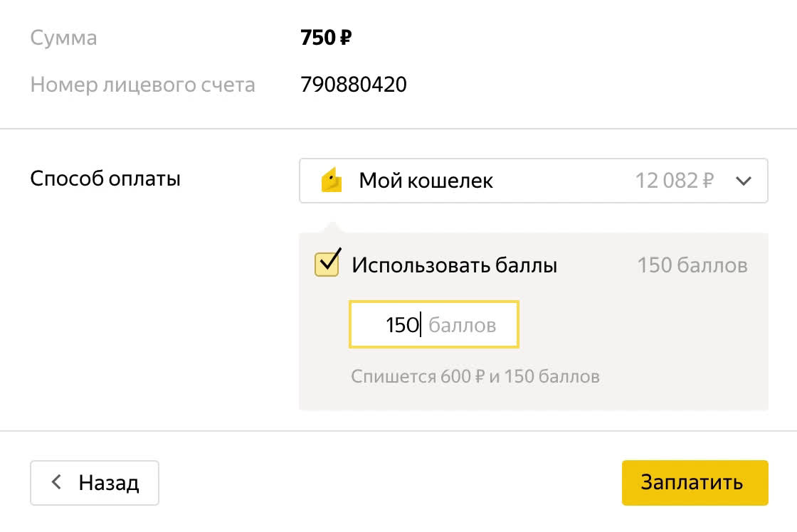Click the left arrow icon beside Назад
This screenshot has width=797, height=532.
point(57,483)
